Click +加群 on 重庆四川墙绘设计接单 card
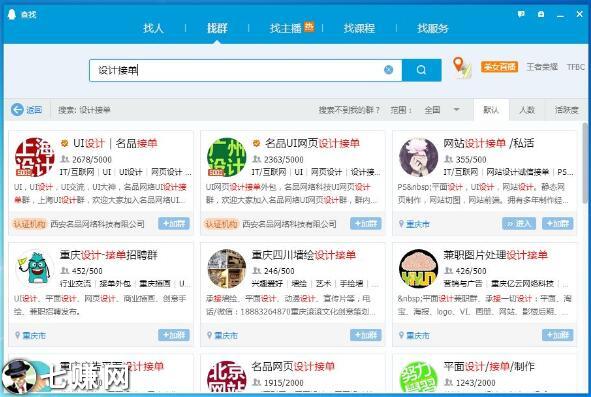This screenshot has width=591, height=397. [366, 335]
